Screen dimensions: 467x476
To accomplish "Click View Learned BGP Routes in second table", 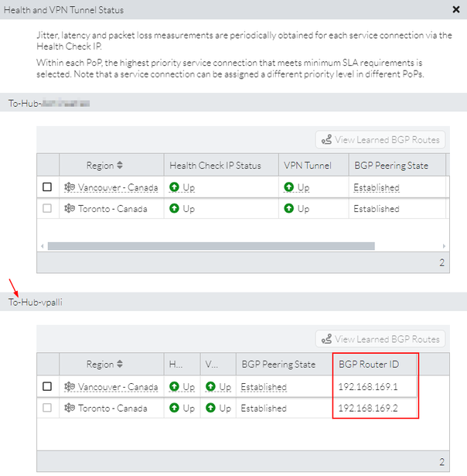I will click(381, 339).
